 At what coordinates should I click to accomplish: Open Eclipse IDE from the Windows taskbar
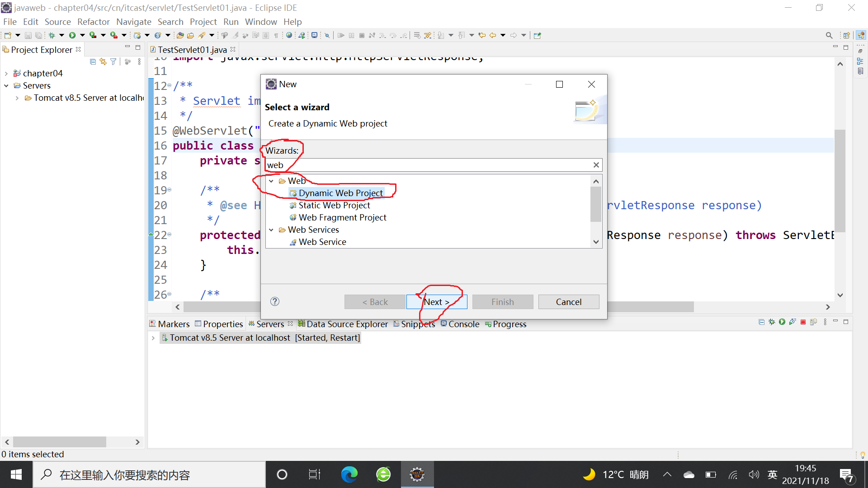tap(417, 474)
